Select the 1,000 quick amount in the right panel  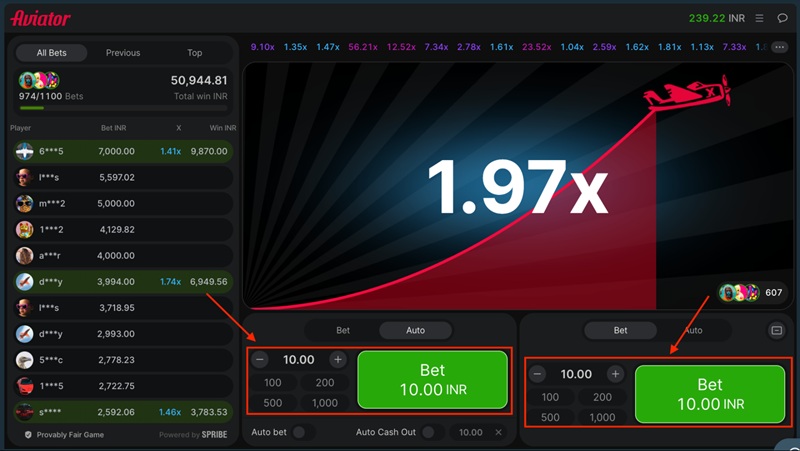602,417
